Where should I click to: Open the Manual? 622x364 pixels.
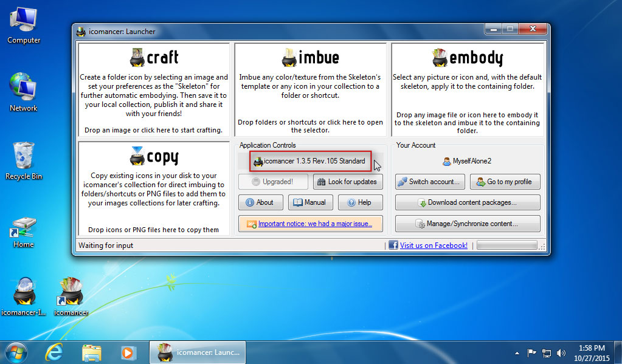310,202
